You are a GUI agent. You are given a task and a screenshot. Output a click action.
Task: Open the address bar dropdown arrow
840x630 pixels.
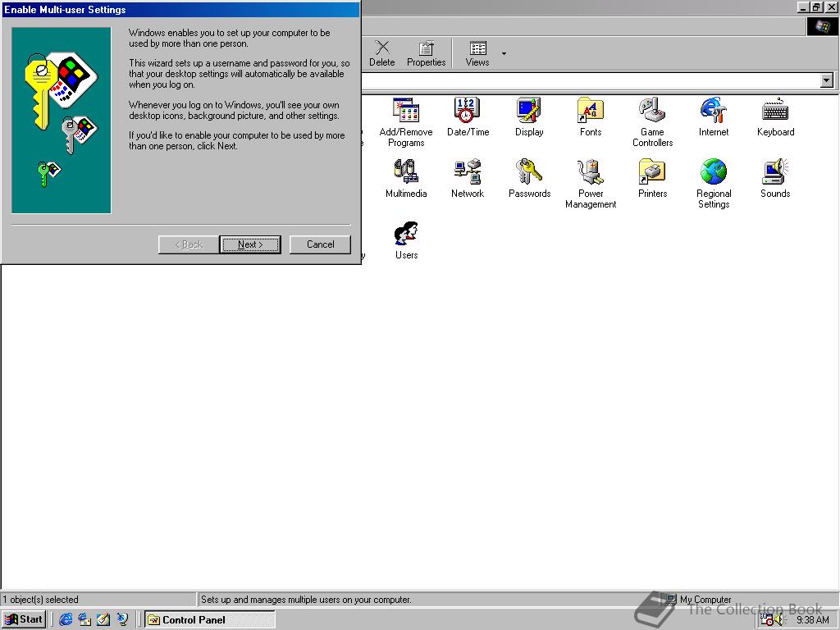coord(827,80)
